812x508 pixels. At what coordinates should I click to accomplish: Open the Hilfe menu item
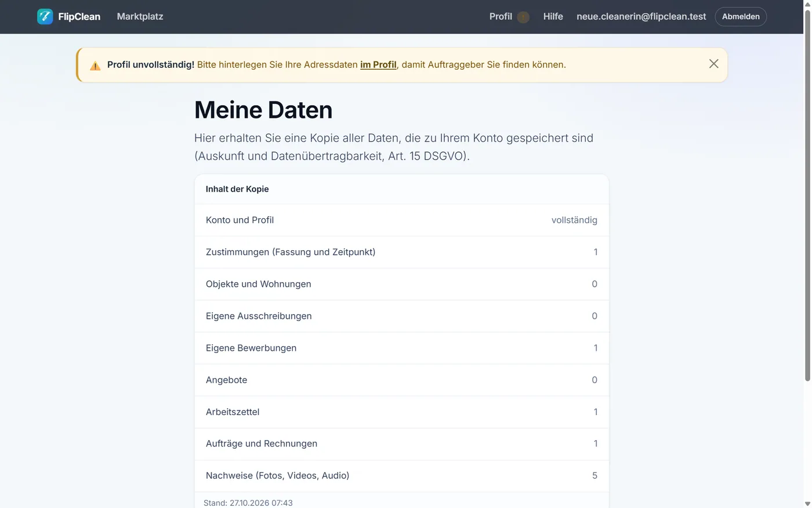point(553,16)
